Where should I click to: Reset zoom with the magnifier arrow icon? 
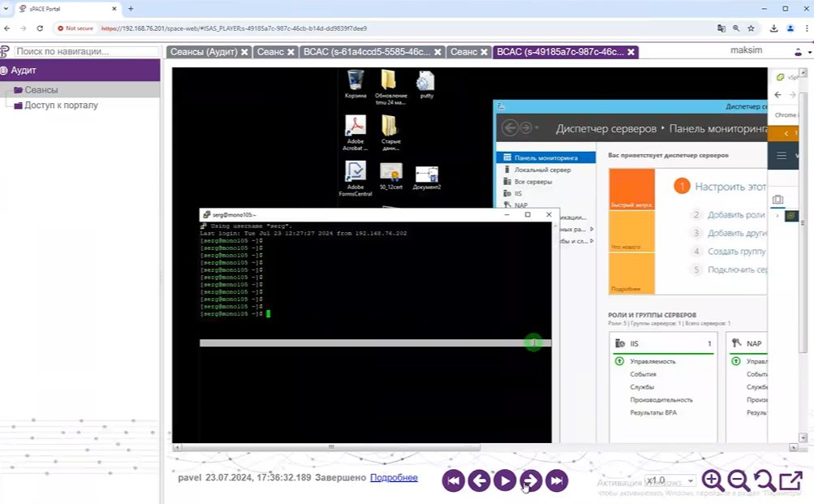coord(764,480)
